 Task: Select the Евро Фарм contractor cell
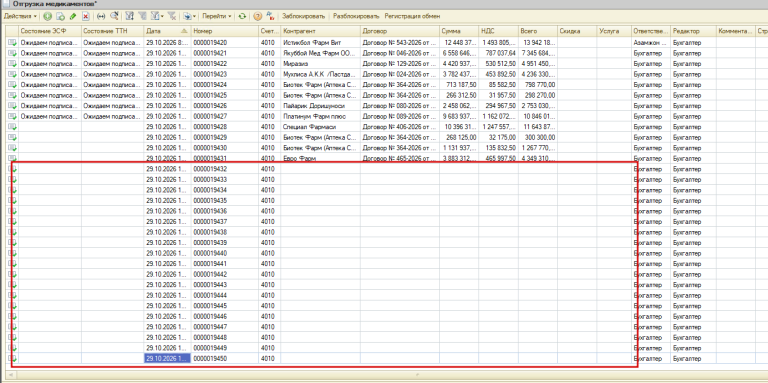pos(320,158)
